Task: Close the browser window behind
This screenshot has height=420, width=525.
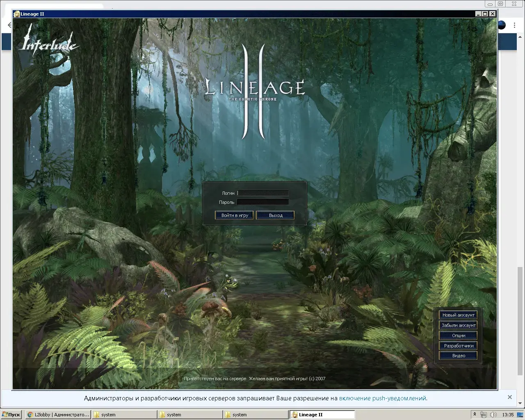Action: [514, 4]
